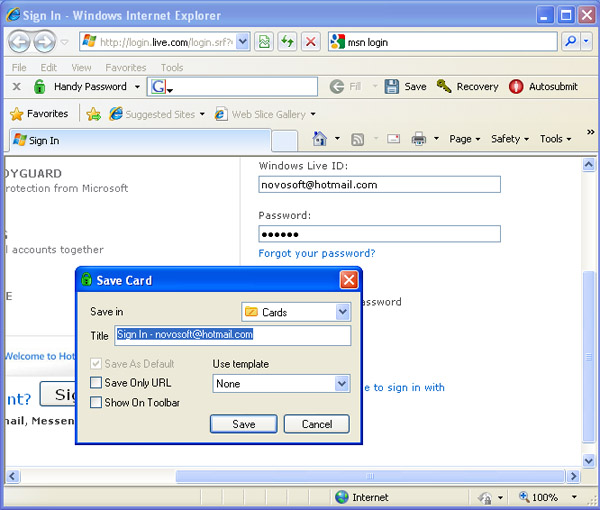Enable Show On Toolbar checkbox
Image resolution: width=600 pixels, height=510 pixels.
pos(96,402)
